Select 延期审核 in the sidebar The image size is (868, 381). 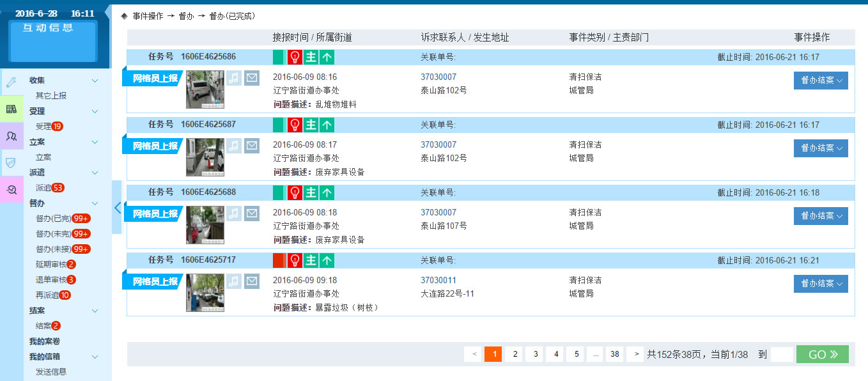(50, 265)
